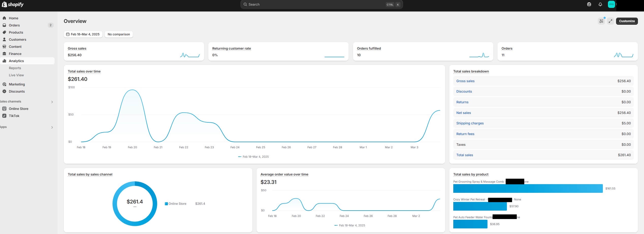Open the notifications bell icon

click(600, 4)
